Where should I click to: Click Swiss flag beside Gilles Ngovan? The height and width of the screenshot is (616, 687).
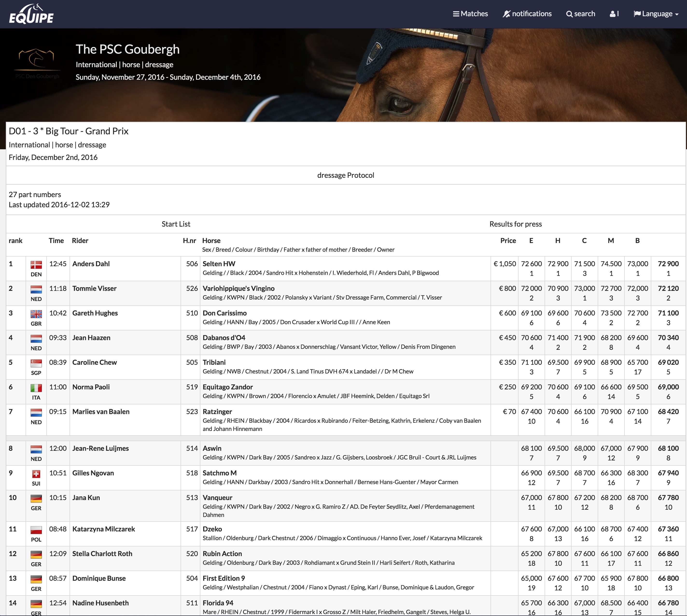click(36, 474)
